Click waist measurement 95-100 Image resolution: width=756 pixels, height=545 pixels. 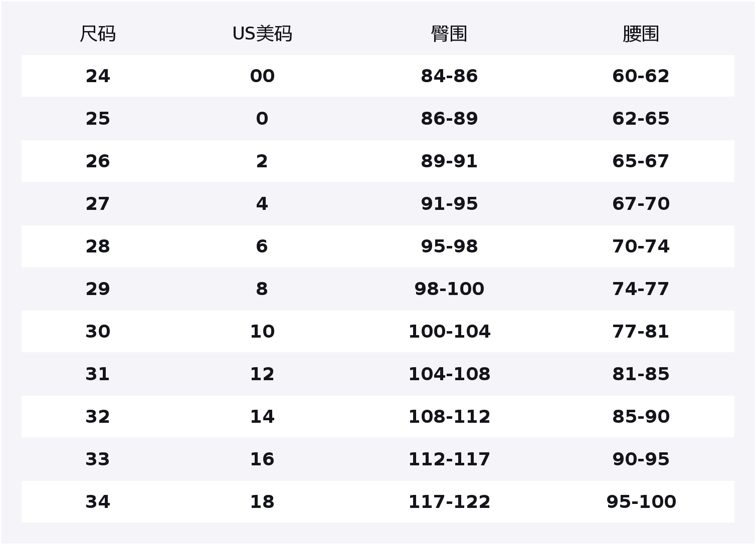click(x=641, y=502)
